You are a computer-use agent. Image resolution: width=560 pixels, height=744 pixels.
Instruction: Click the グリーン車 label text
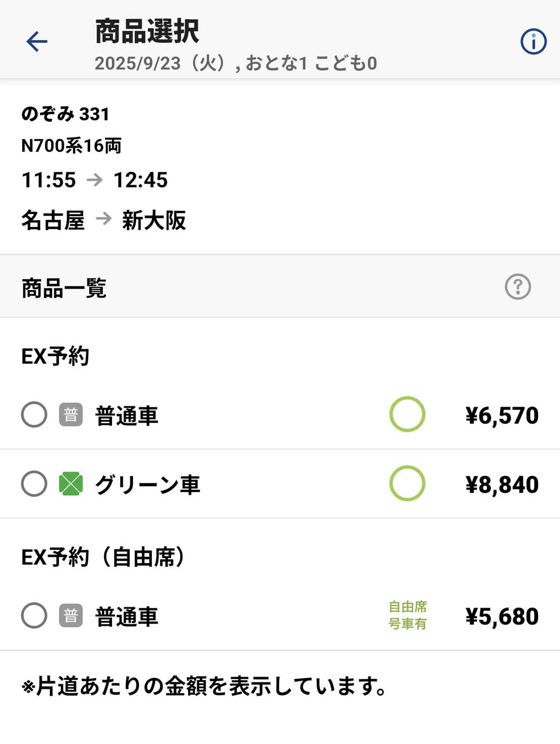pyautogui.click(x=147, y=485)
